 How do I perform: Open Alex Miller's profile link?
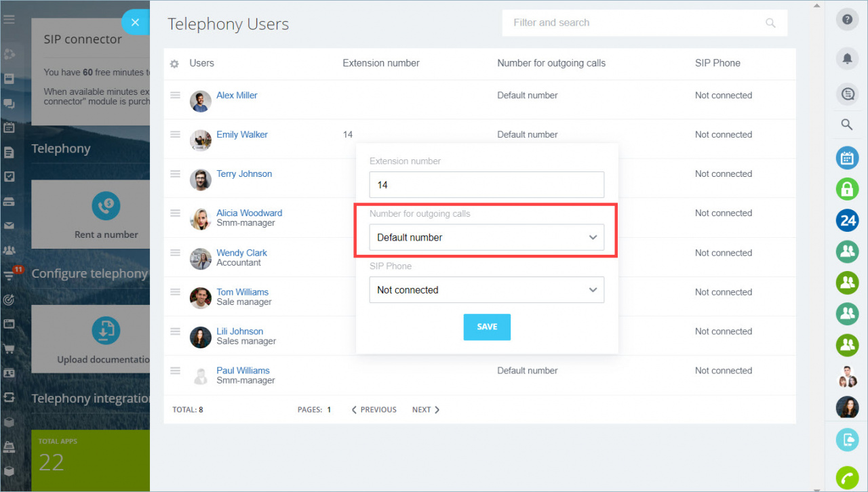pos(237,96)
